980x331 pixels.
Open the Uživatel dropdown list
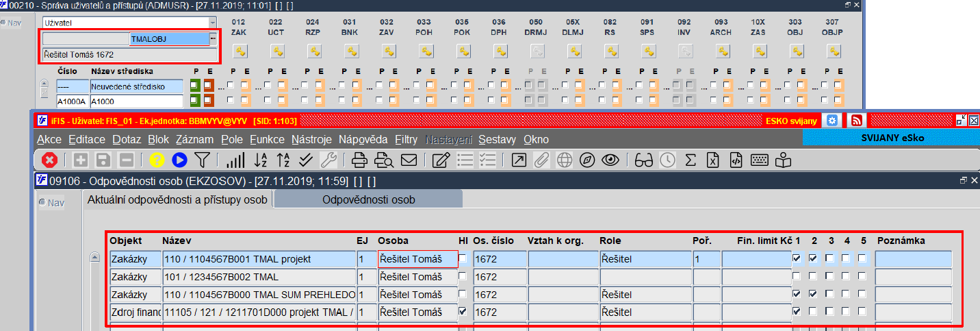tap(212, 23)
